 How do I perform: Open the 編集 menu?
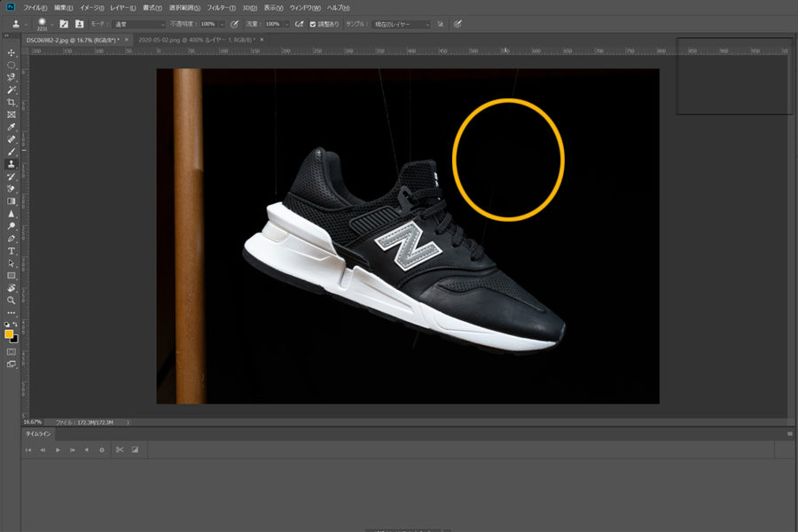point(64,8)
